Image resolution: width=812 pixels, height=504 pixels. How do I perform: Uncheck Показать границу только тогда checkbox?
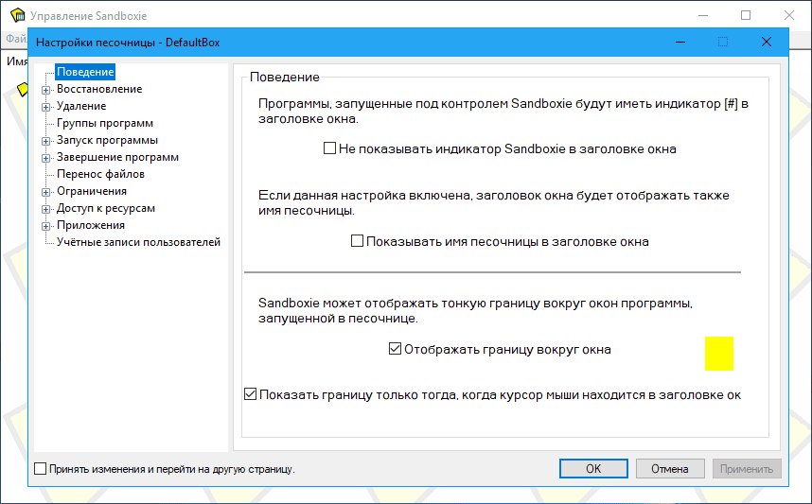tap(251, 394)
